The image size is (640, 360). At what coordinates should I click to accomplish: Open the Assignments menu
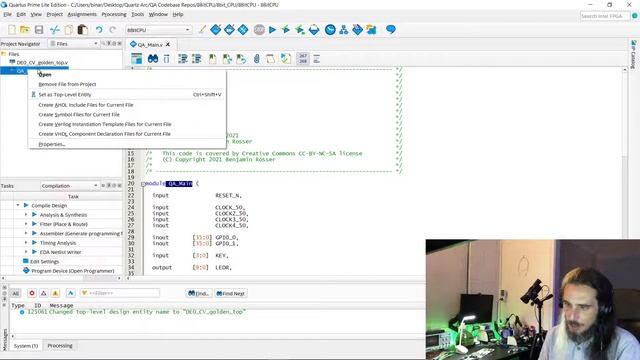pos(82,14)
